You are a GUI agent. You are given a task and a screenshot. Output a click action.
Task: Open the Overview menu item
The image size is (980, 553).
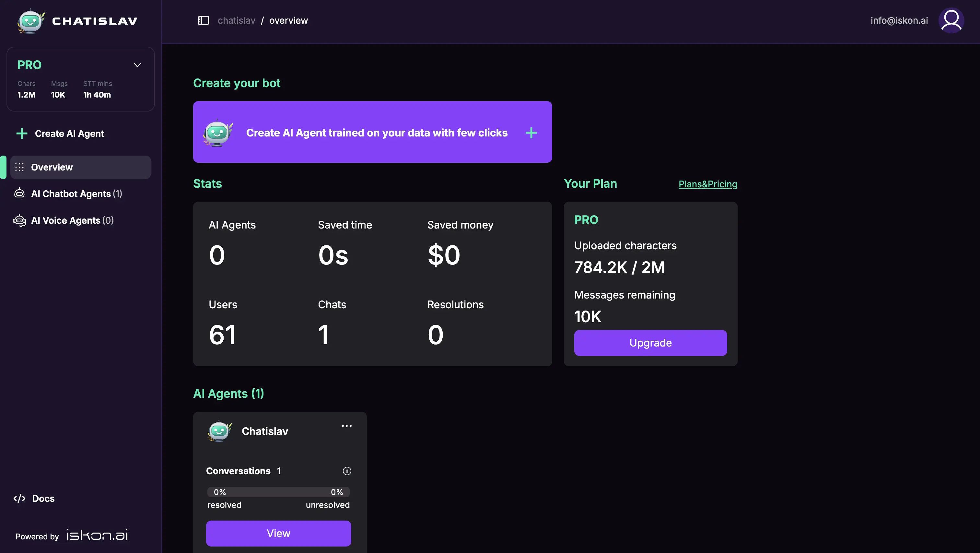coord(81,167)
